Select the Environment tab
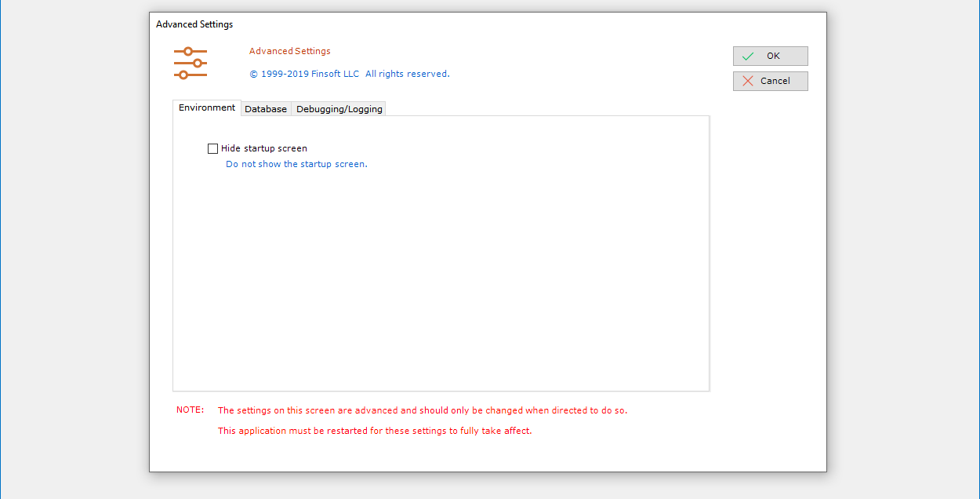Screen dimensions: 980x499 click(206, 107)
